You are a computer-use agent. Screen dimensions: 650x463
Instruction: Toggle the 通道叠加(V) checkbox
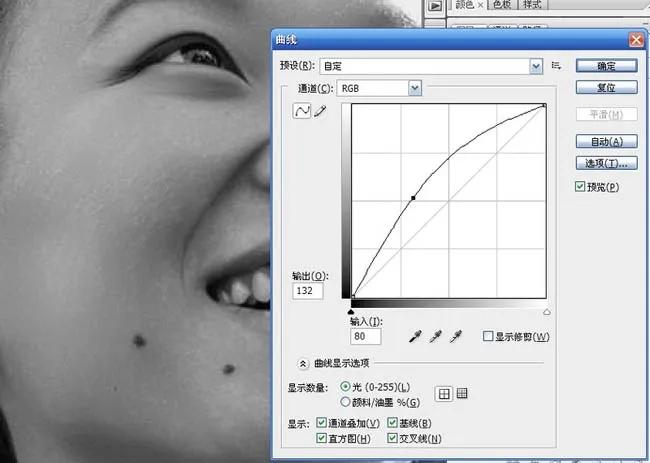321,422
